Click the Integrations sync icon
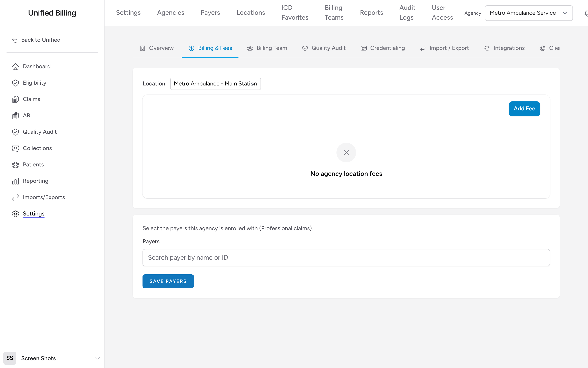Viewport: 588px width, 368px height. pyautogui.click(x=487, y=48)
